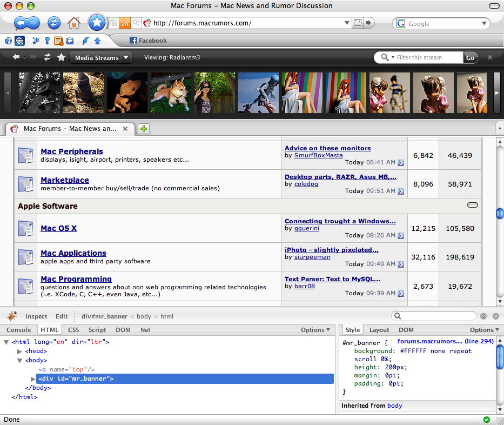This screenshot has width=504, height=425.
Task: Open the Favorites stars sidebar icon
Action: 36,41
